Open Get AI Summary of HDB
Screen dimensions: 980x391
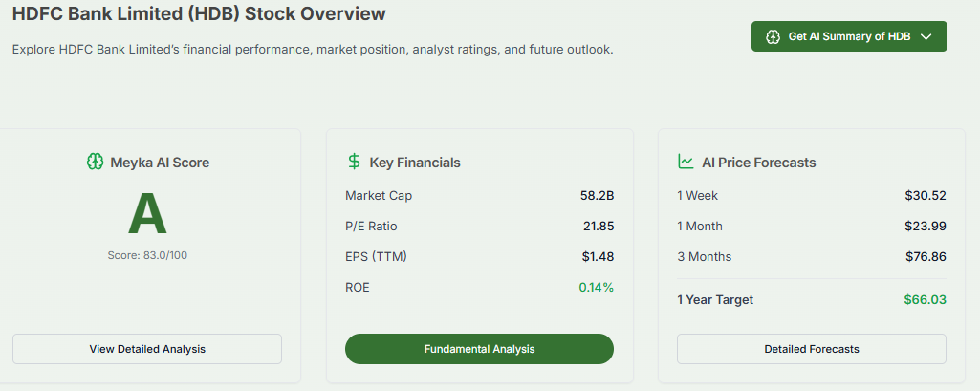click(x=849, y=36)
